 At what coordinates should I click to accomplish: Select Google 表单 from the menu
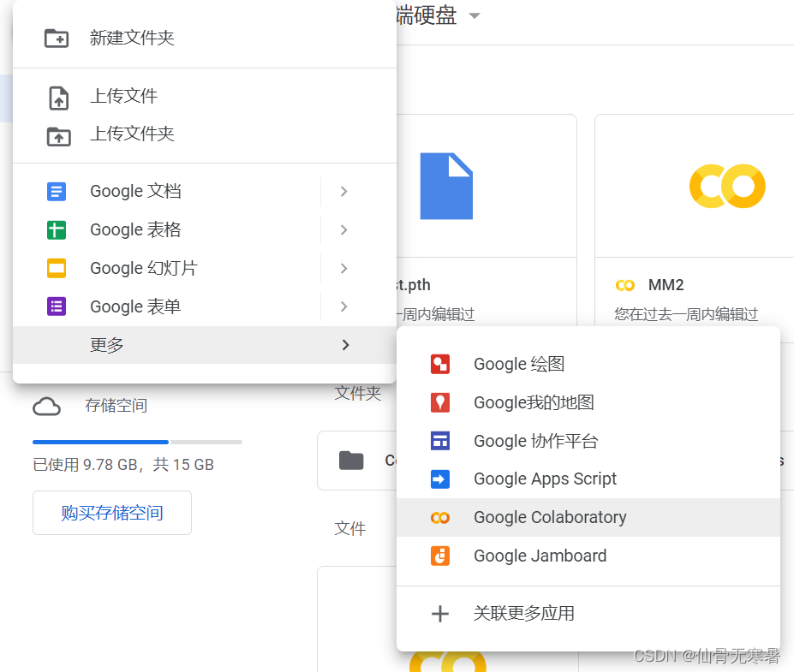pyautogui.click(x=134, y=306)
